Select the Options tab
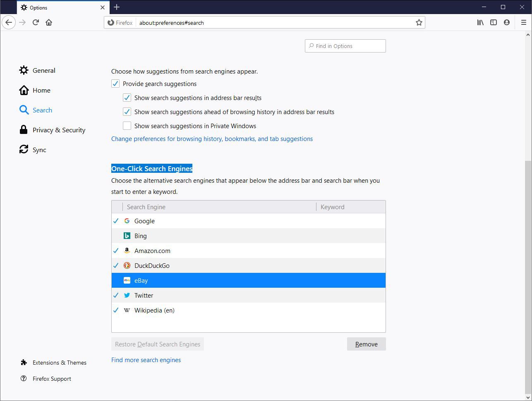 [63, 7]
